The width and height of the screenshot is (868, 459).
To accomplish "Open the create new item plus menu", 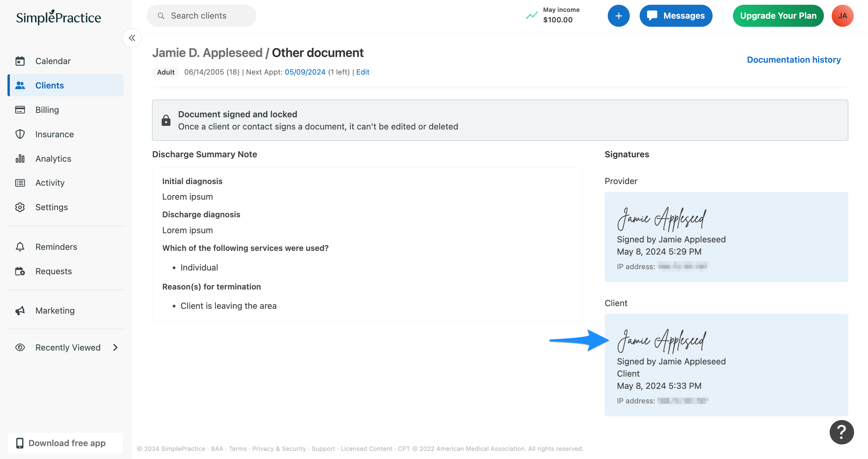I will pyautogui.click(x=619, y=16).
